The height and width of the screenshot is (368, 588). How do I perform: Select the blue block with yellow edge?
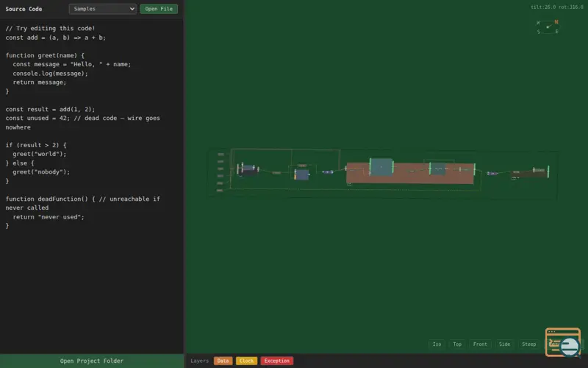tap(301, 174)
